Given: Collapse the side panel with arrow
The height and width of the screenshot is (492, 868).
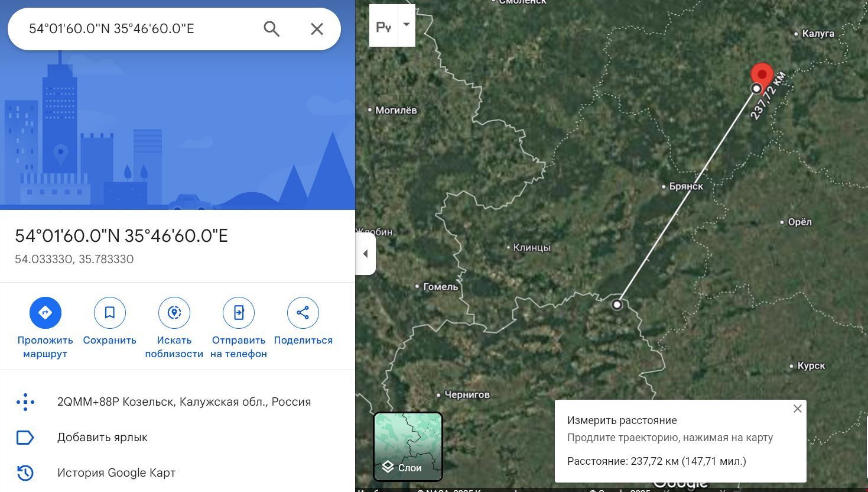Looking at the screenshot, I should pos(365,254).
